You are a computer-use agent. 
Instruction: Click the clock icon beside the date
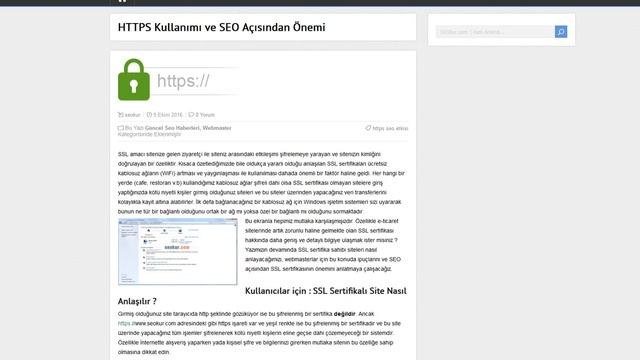point(149,115)
